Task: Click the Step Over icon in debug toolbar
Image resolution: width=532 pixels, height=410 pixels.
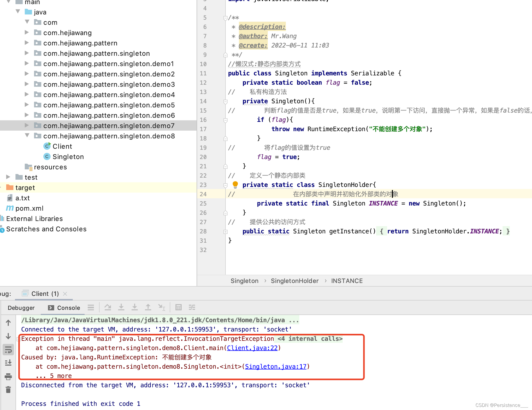Action: click(108, 307)
